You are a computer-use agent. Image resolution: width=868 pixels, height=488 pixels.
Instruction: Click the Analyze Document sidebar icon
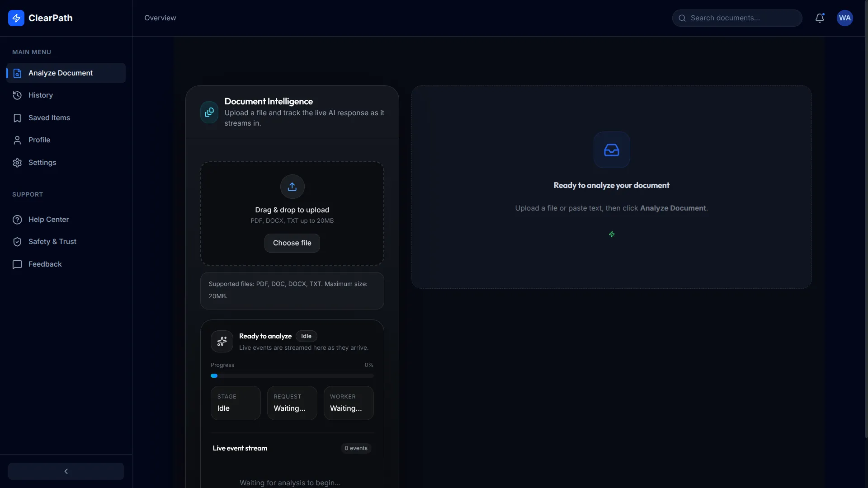tap(17, 73)
